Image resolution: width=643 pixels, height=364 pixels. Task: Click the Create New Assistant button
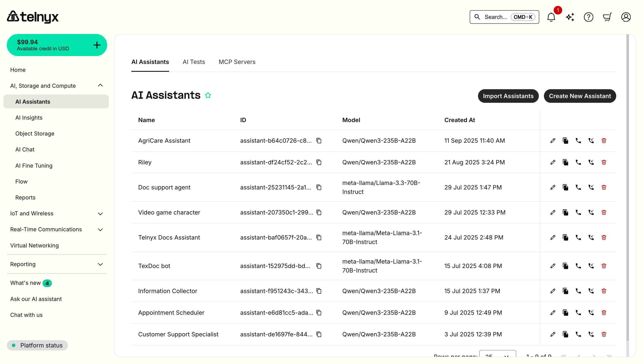pyautogui.click(x=580, y=96)
